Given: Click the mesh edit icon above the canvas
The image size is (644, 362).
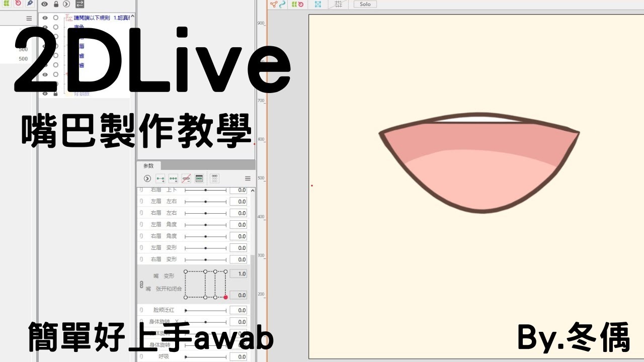Looking at the screenshot, I should [274, 4].
